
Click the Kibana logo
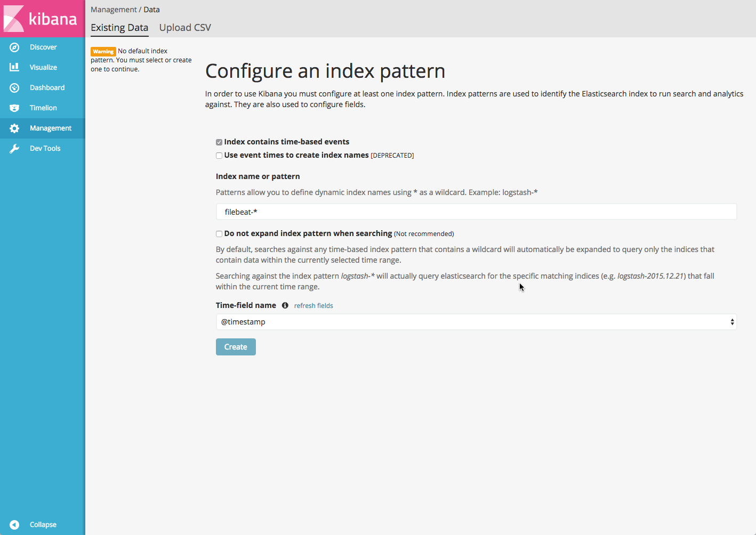point(42,19)
